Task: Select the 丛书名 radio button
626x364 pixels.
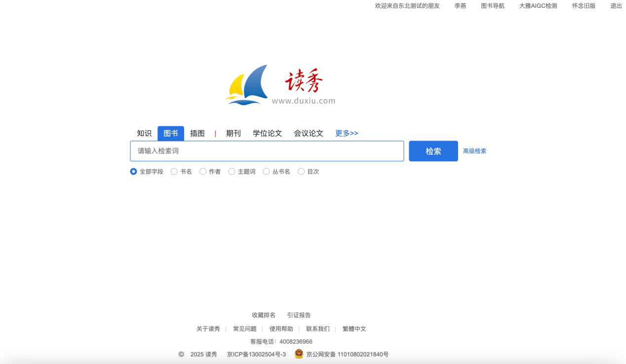Action: (267, 172)
